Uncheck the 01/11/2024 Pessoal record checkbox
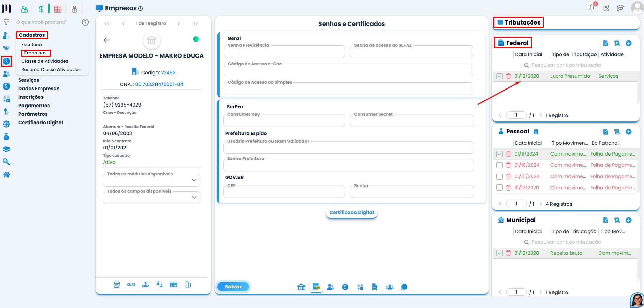 [x=499, y=154]
